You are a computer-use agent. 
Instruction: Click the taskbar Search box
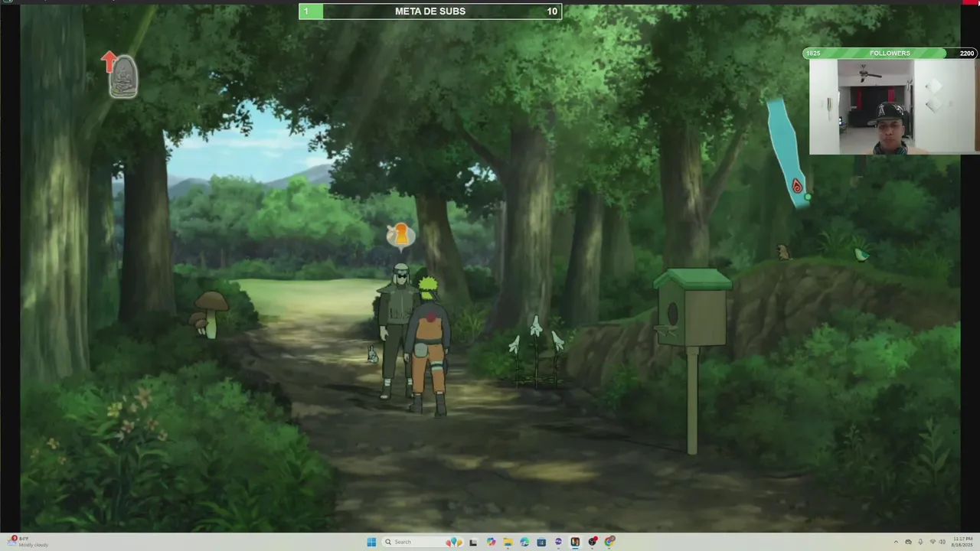(x=423, y=542)
